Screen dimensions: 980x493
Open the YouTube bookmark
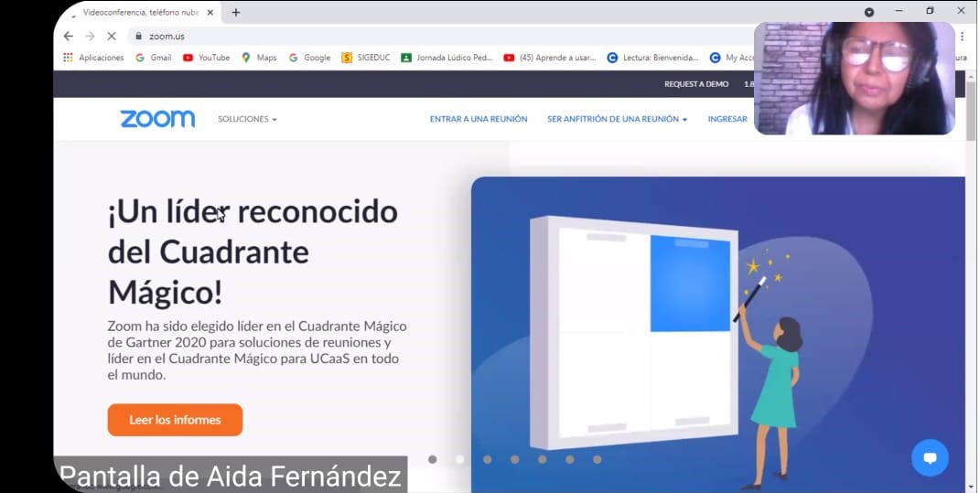pos(207,58)
